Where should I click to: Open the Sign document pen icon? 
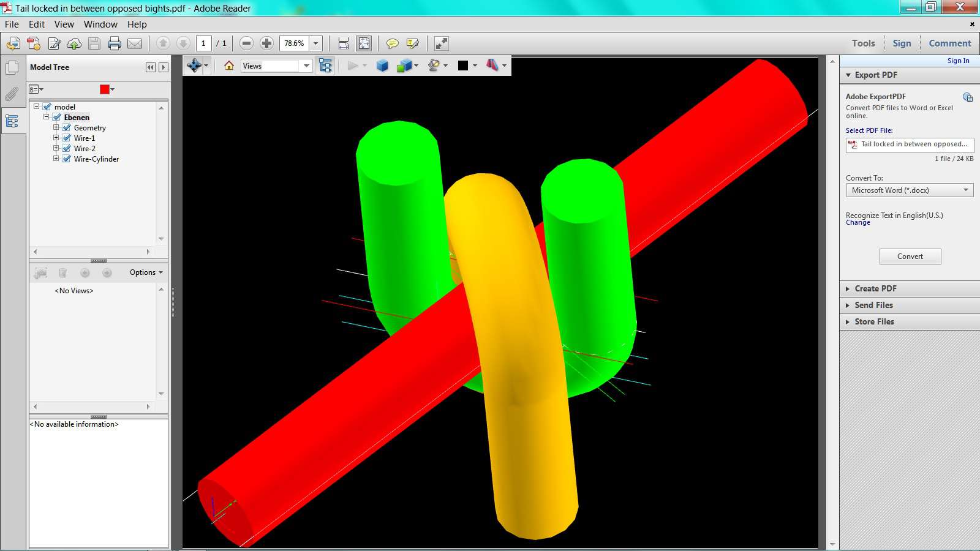[x=55, y=43]
